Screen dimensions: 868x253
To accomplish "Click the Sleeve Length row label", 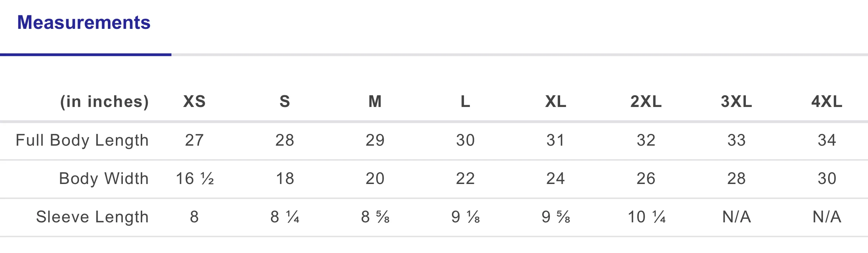I will (92, 217).
